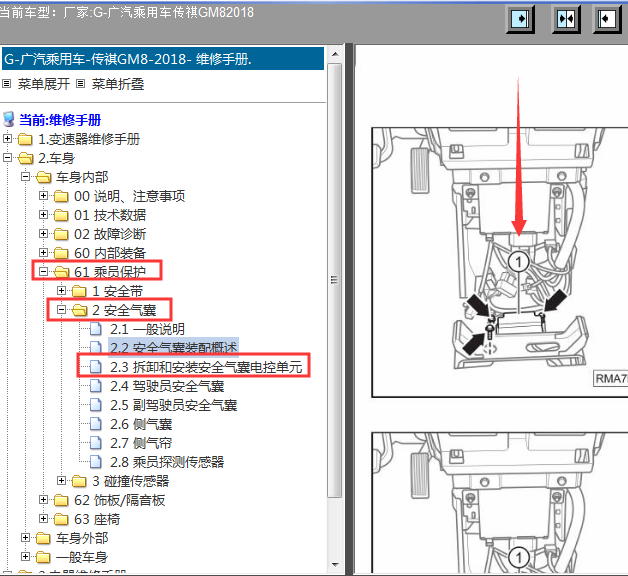Open 2.4 驾驶员安全气囊 page

(x=167, y=386)
